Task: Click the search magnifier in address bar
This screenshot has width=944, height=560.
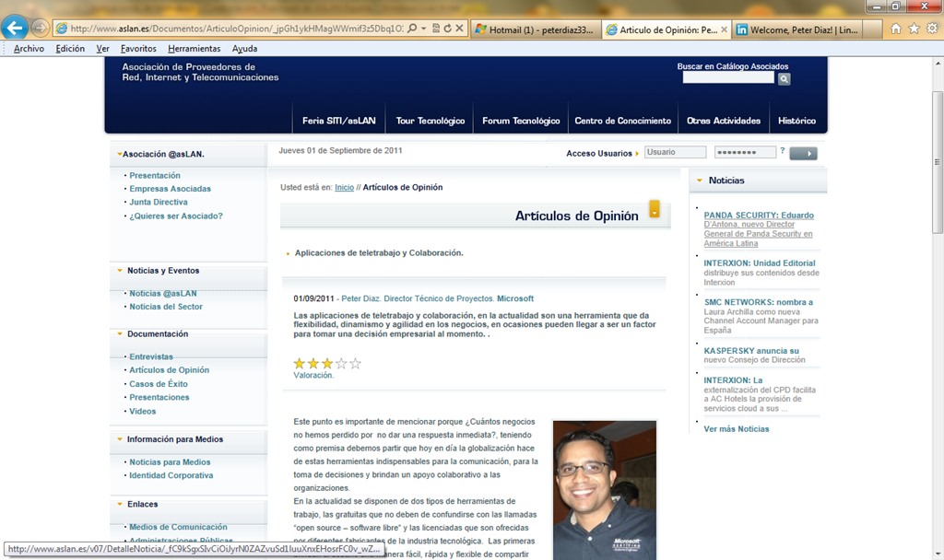Action: click(x=412, y=29)
